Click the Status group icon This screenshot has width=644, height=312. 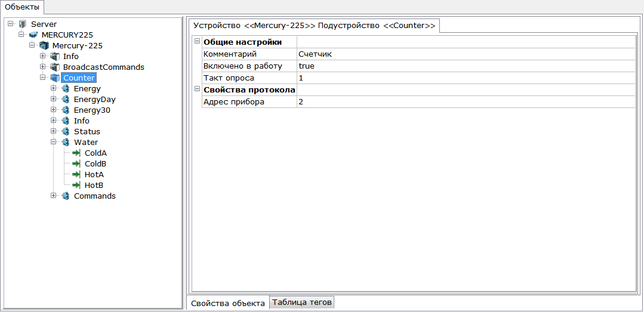[65, 132]
